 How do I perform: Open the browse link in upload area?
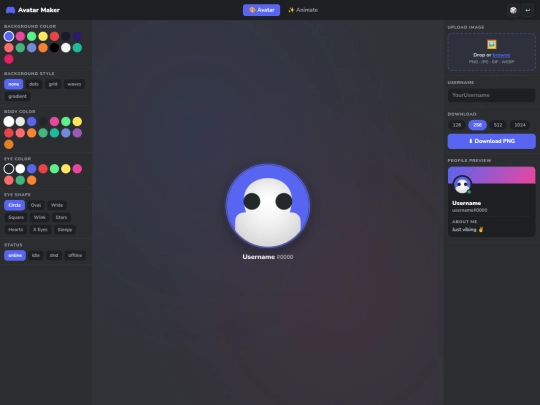pyautogui.click(x=501, y=55)
